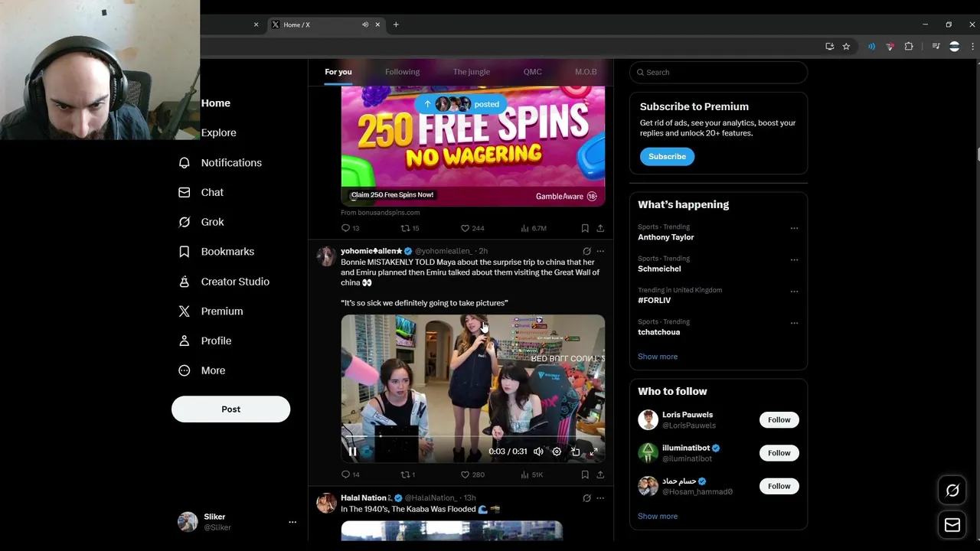Follow Loris Pauwels

pos(779,419)
